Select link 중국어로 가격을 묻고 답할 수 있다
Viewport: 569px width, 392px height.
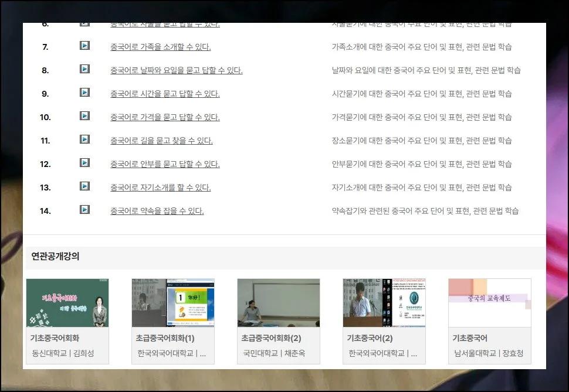click(x=165, y=117)
